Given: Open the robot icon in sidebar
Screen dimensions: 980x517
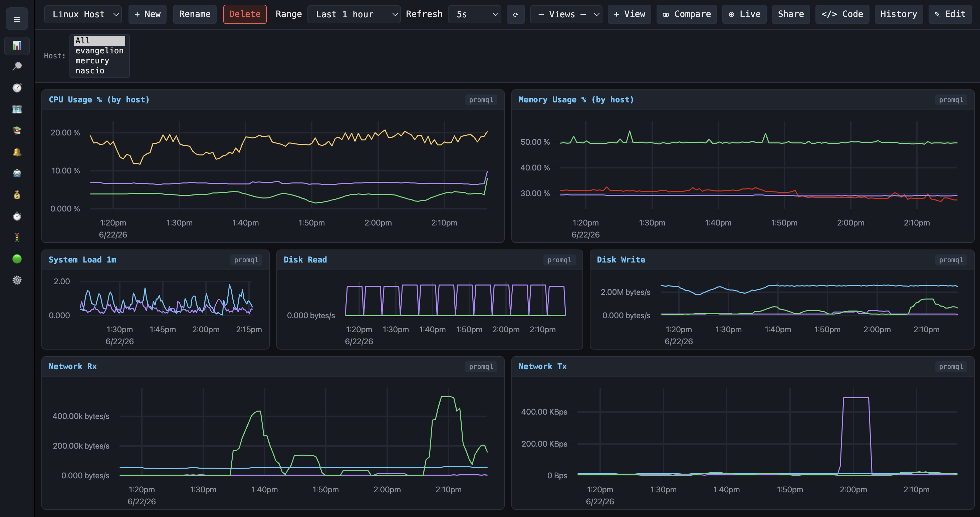Looking at the screenshot, I should (x=17, y=173).
